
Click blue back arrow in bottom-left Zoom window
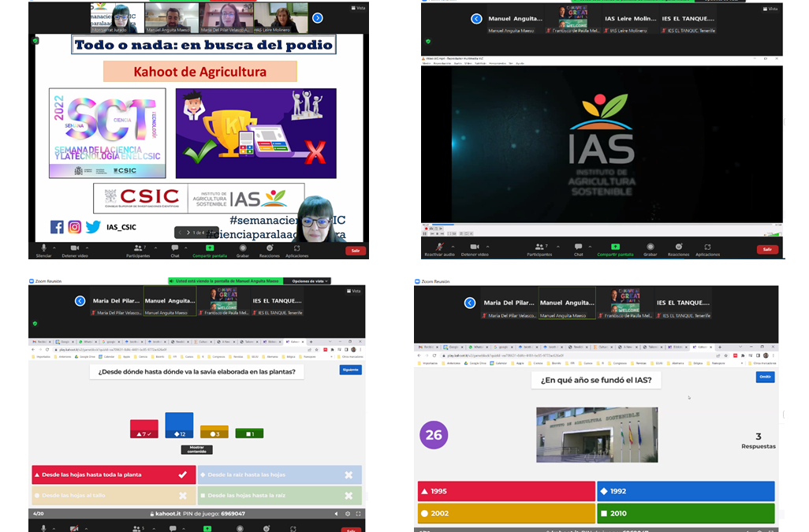[x=80, y=301]
